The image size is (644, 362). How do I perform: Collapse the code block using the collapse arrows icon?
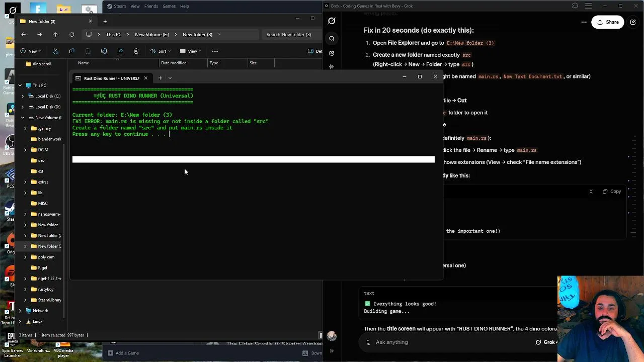coord(591,192)
